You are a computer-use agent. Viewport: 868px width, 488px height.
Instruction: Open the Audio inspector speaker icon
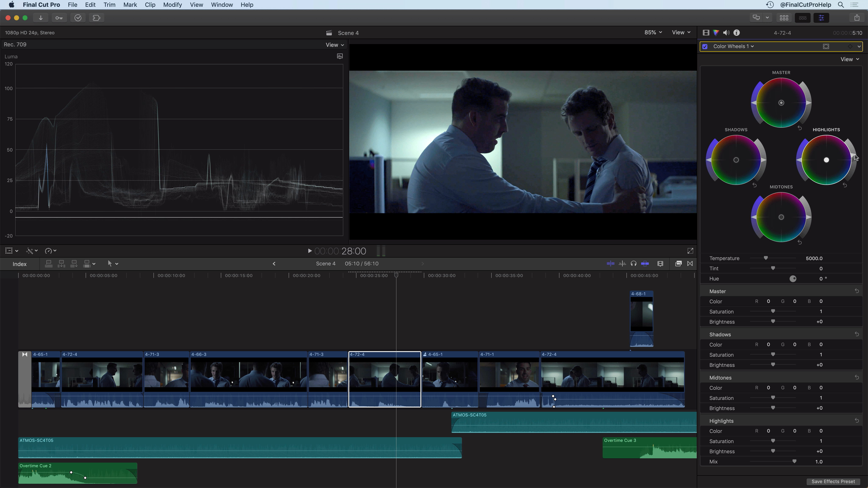pos(726,33)
